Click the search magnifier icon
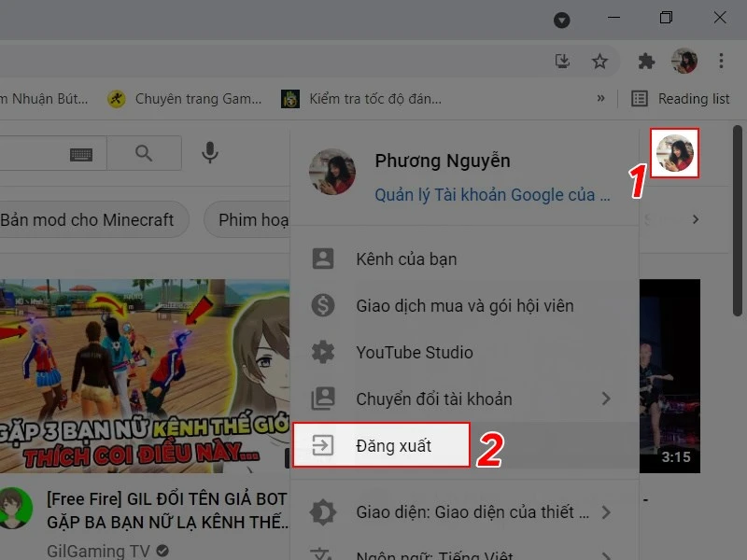Viewport: 747px width, 560px height. 144,153
